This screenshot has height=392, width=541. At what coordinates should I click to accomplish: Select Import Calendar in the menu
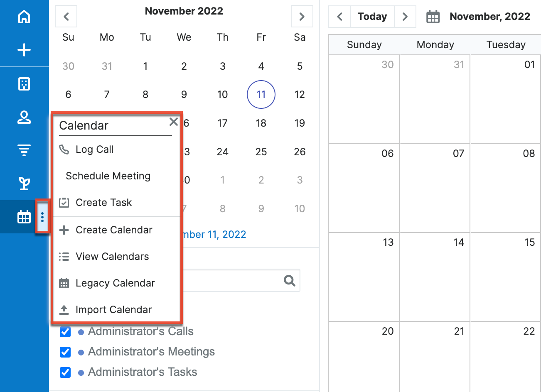click(x=113, y=309)
